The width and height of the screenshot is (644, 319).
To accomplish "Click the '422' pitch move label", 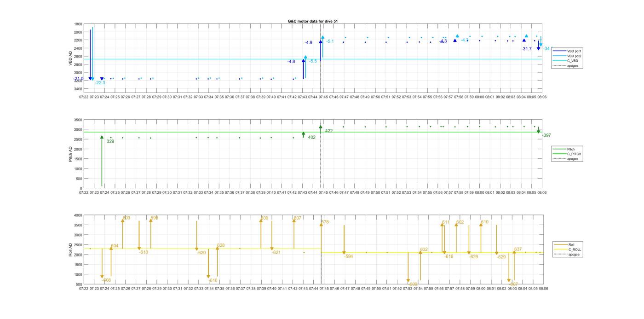I will (x=329, y=131).
